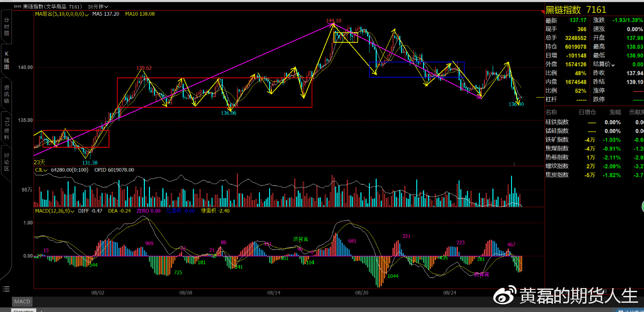Image resolution: width=644 pixels, height=312 pixels.
Task: Click the 139.62 peak price label
Action: pyautogui.click(x=144, y=68)
